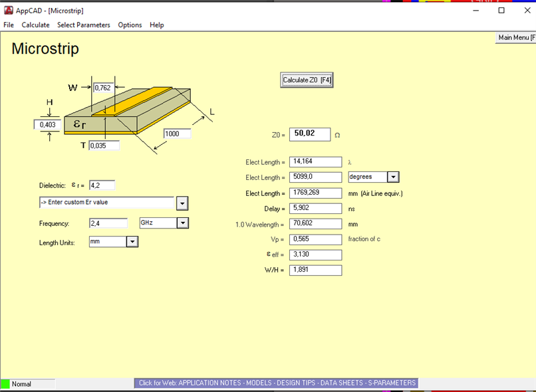Click the length L field showing 1000
Image resolution: width=536 pixels, height=392 pixels.
click(177, 134)
